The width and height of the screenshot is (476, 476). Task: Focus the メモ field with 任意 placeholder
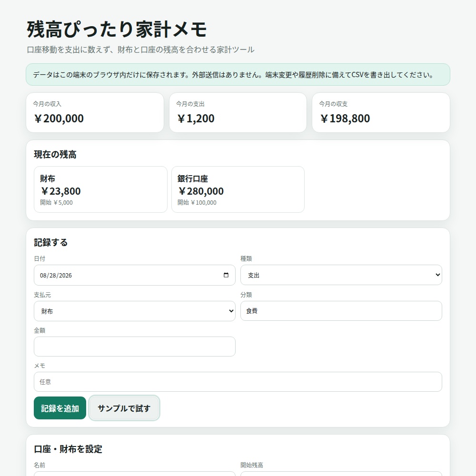coord(238,382)
